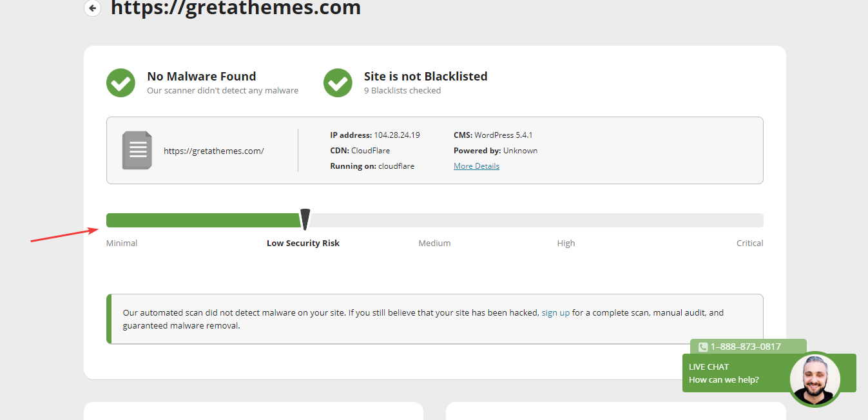The image size is (868, 420).
Task: Click the CMS: WordPress 5.4.1 entry
Action: [493, 135]
